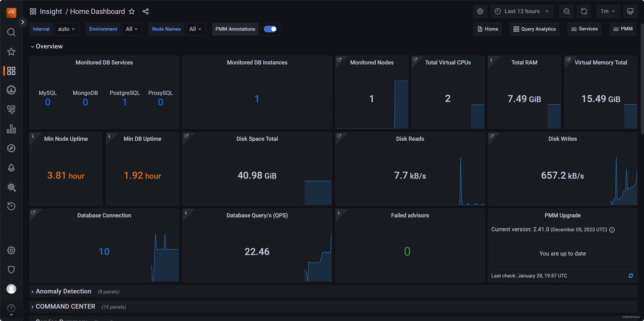Click the Home button link
This screenshot has width=644, height=321.
pyautogui.click(x=488, y=29)
